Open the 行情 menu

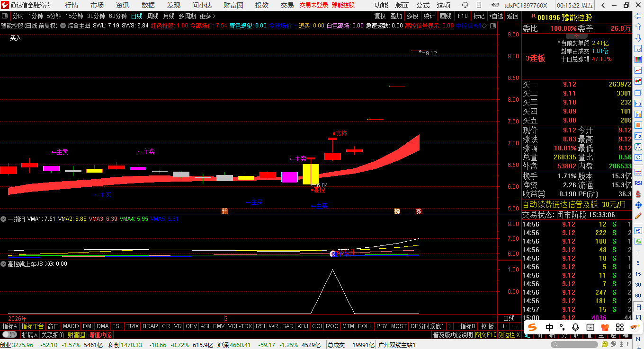pos(72,5)
